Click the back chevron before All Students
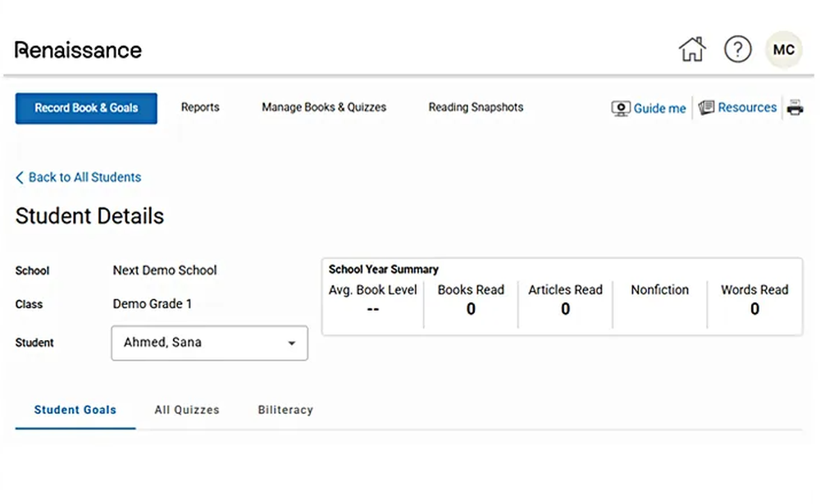 19,177
